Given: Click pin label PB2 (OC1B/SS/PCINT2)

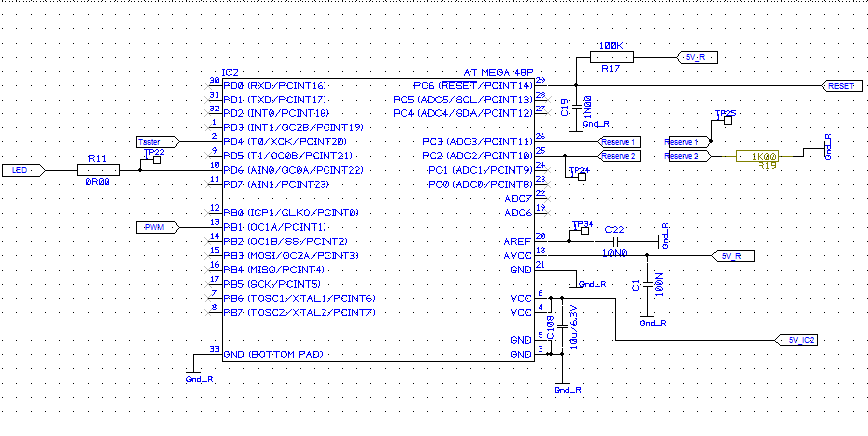Looking at the screenshot, I should click(285, 241).
